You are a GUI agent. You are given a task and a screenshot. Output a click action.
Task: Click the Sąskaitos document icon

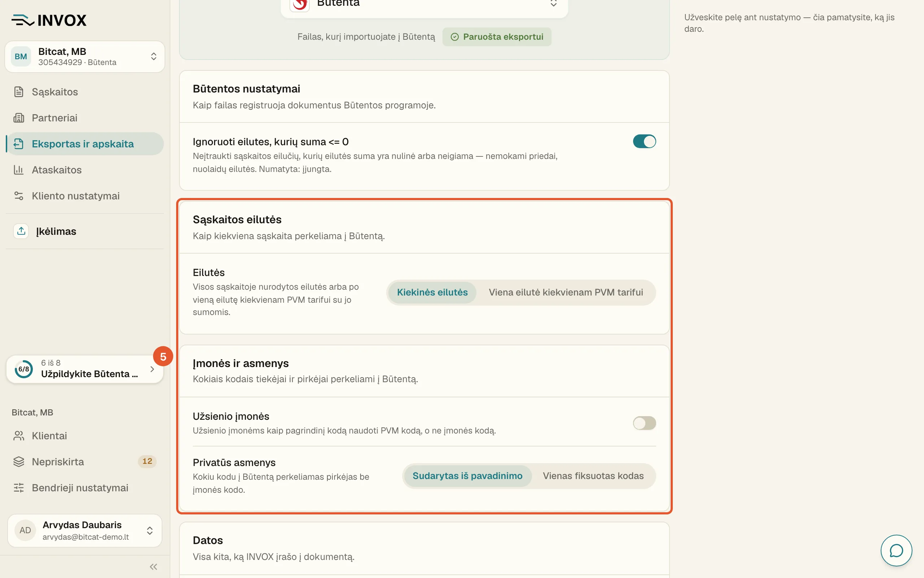[x=19, y=92]
